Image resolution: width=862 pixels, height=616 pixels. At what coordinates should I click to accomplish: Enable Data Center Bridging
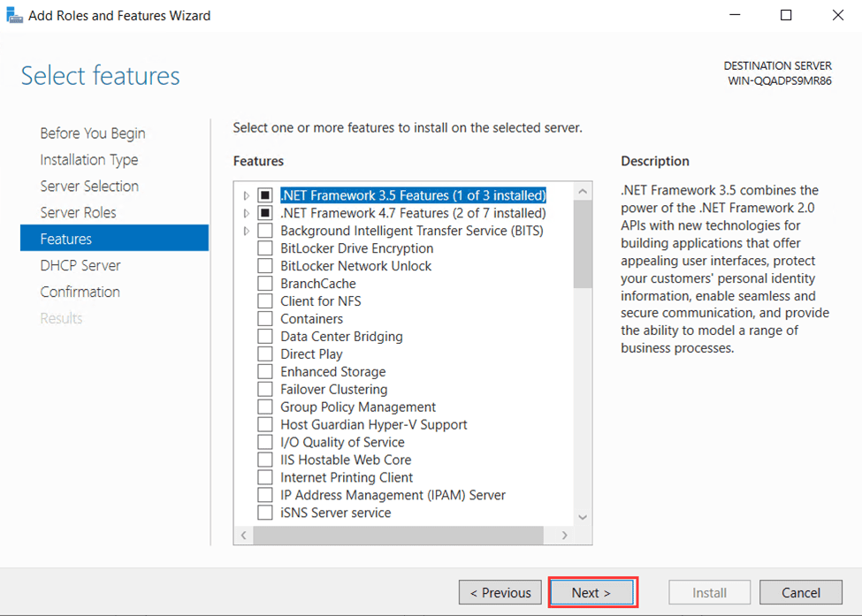(x=263, y=337)
